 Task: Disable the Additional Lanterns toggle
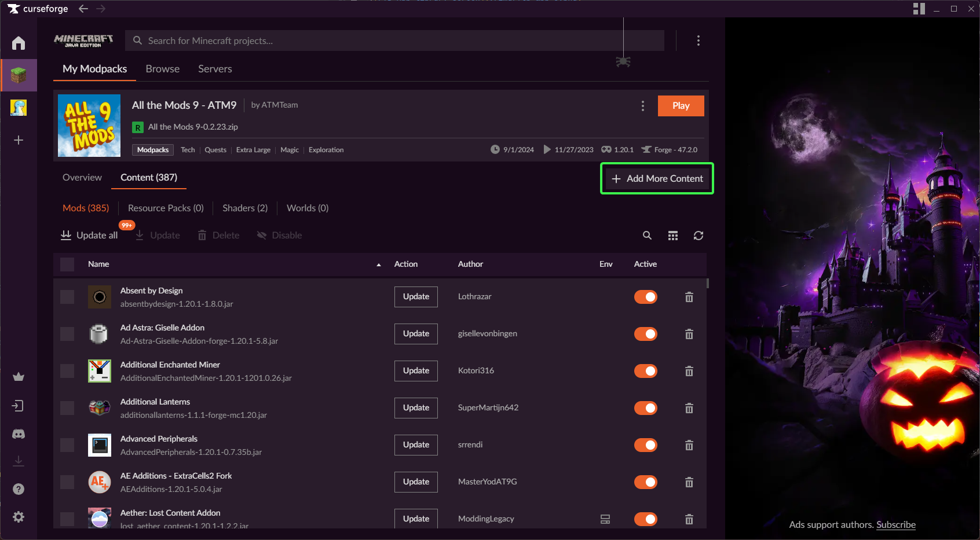(x=646, y=408)
